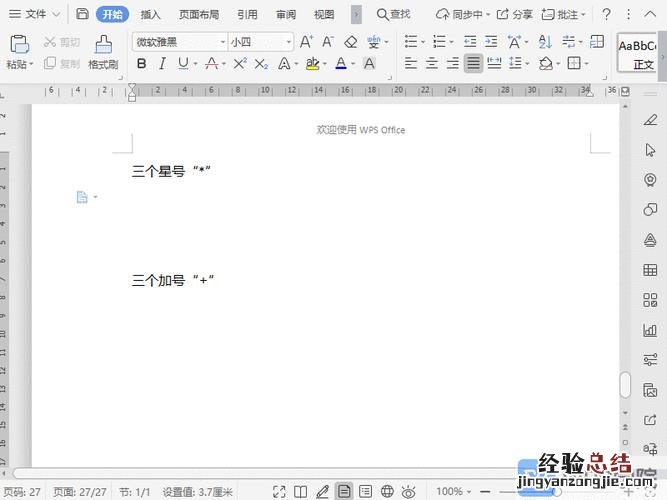Viewport: 667px width, 500px height.
Task: Apply text effect with outlined A icon
Action: tap(284, 64)
